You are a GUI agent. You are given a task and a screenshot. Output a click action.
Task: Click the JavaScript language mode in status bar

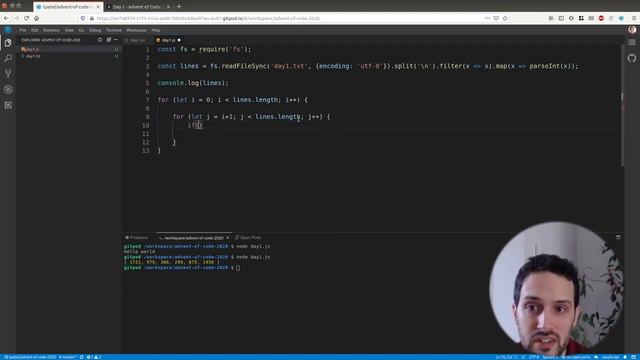pos(611,357)
